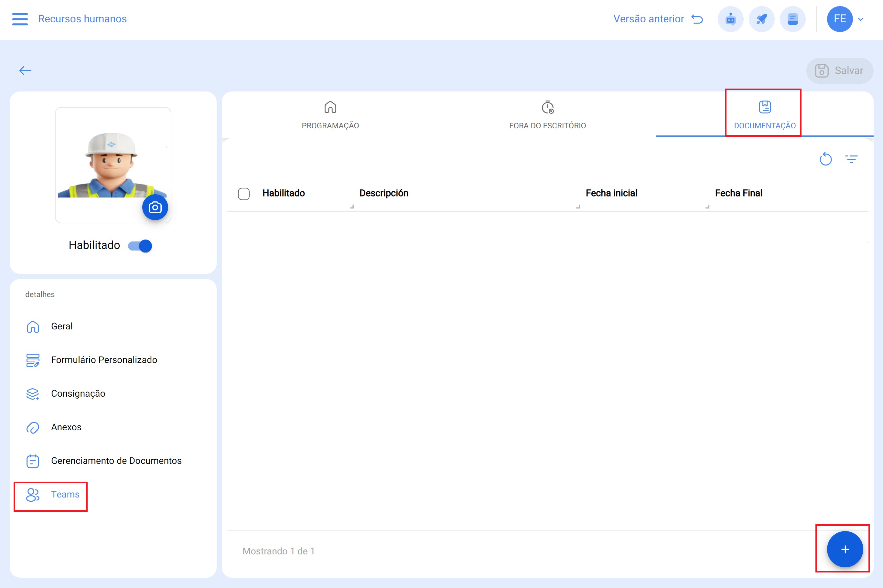Select Teams in the details menu

pyautogui.click(x=65, y=494)
